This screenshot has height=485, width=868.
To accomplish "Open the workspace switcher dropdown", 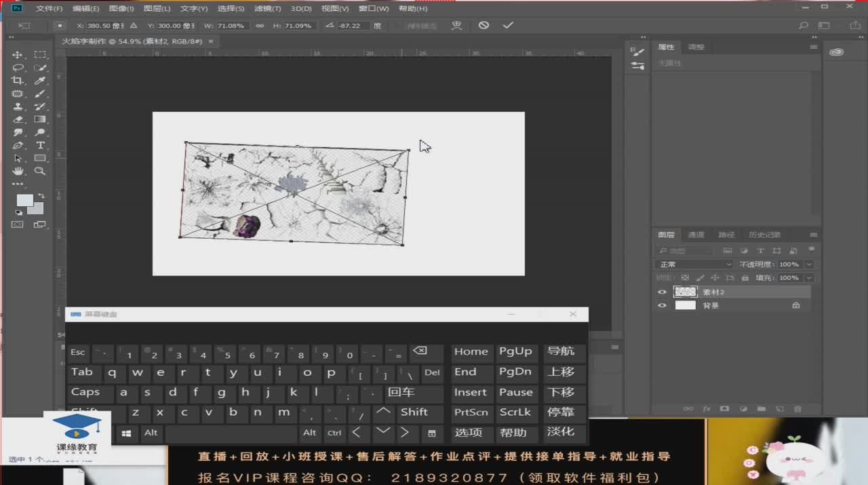I will tap(824, 26).
